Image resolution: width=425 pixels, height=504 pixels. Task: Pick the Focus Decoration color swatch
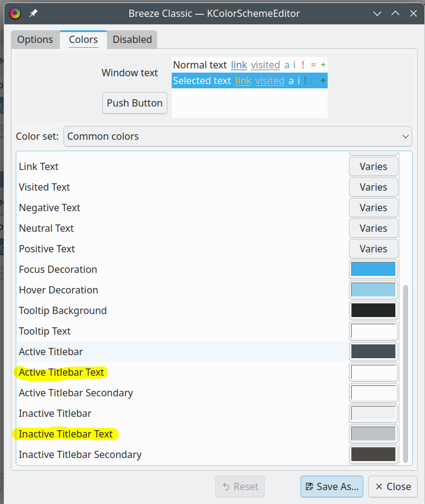point(374,269)
